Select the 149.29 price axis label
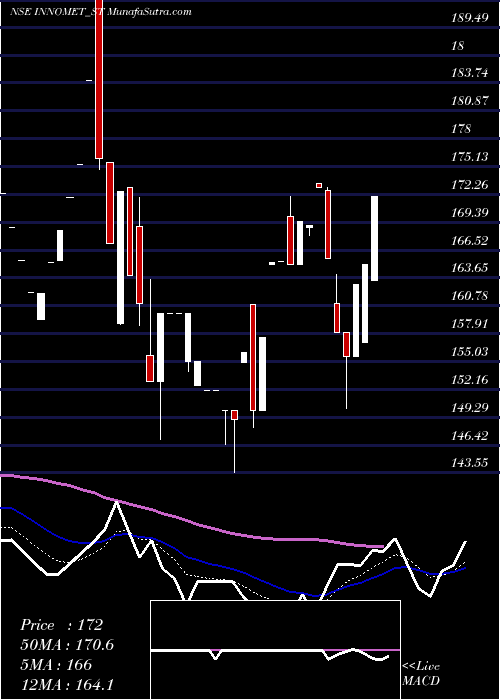 [470, 408]
